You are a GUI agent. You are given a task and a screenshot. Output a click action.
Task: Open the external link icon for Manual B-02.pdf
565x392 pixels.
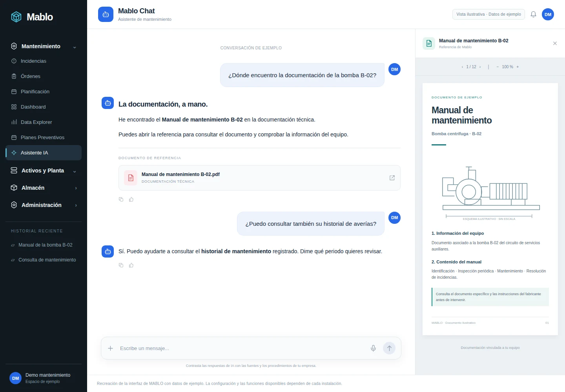(x=392, y=178)
